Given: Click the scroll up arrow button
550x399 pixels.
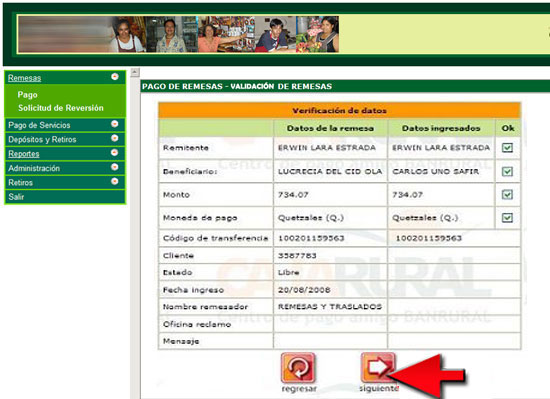Looking at the screenshot, I should click(135, 73).
